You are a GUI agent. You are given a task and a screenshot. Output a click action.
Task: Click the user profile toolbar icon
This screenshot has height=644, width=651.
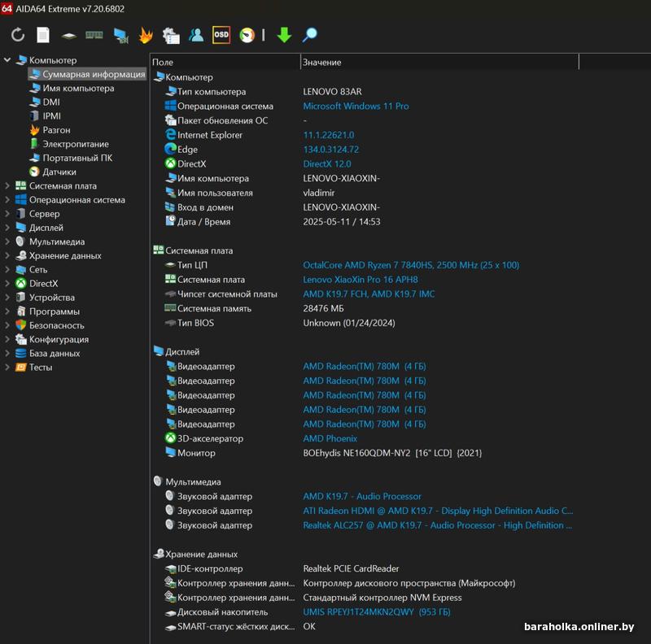(x=196, y=35)
